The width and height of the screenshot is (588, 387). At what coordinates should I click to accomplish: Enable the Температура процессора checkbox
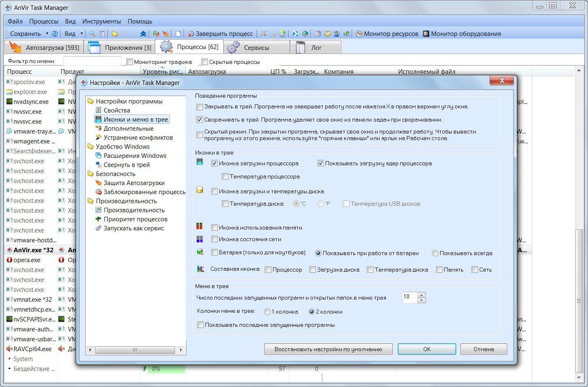point(225,177)
